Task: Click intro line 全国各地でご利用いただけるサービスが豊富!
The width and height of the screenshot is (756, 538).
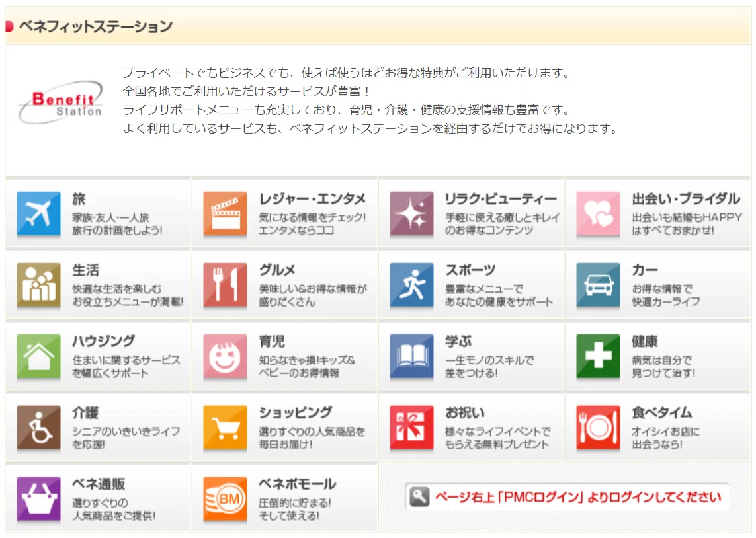Action: tap(246, 91)
